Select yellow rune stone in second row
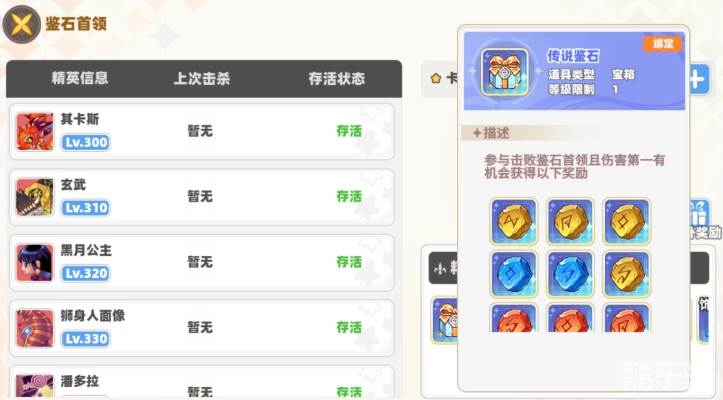 click(x=627, y=274)
